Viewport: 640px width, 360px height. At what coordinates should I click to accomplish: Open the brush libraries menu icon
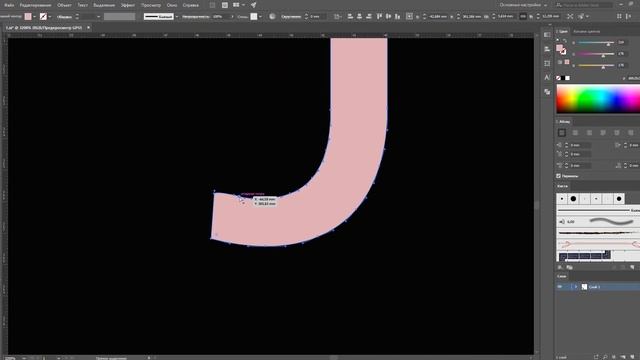[560, 267]
